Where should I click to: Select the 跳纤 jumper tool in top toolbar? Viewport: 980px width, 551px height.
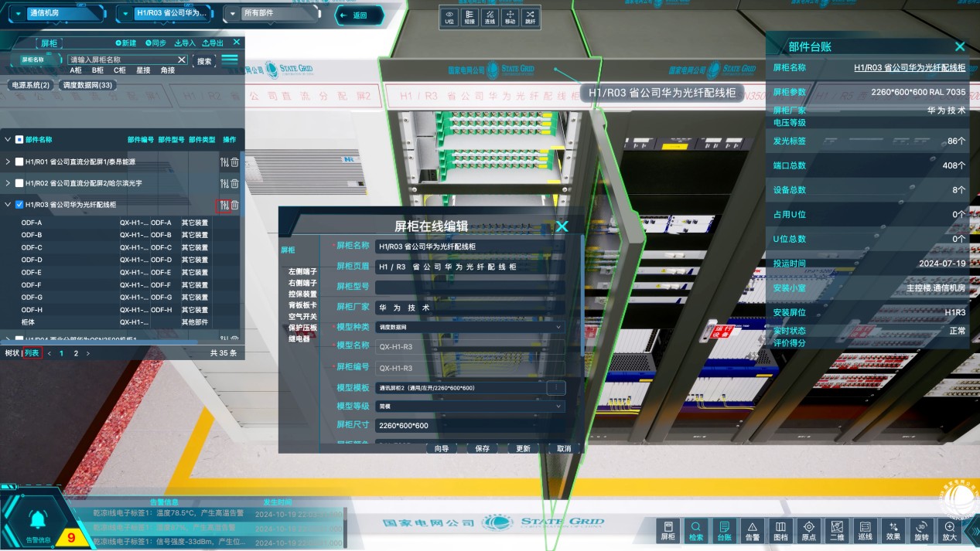pyautogui.click(x=530, y=18)
